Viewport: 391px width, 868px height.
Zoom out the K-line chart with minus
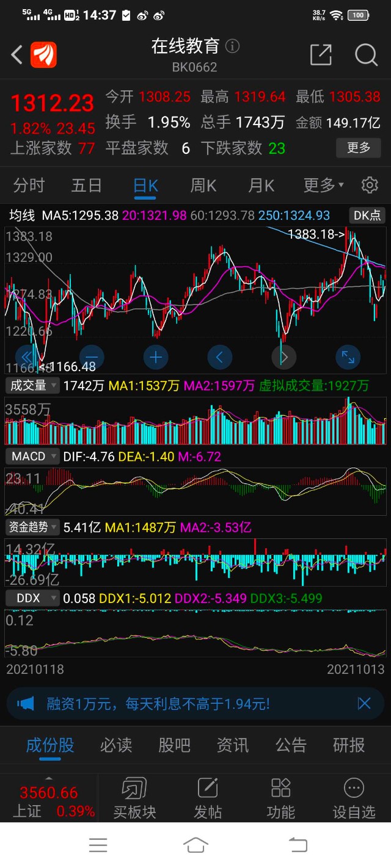pyautogui.click(x=92, y=357)
